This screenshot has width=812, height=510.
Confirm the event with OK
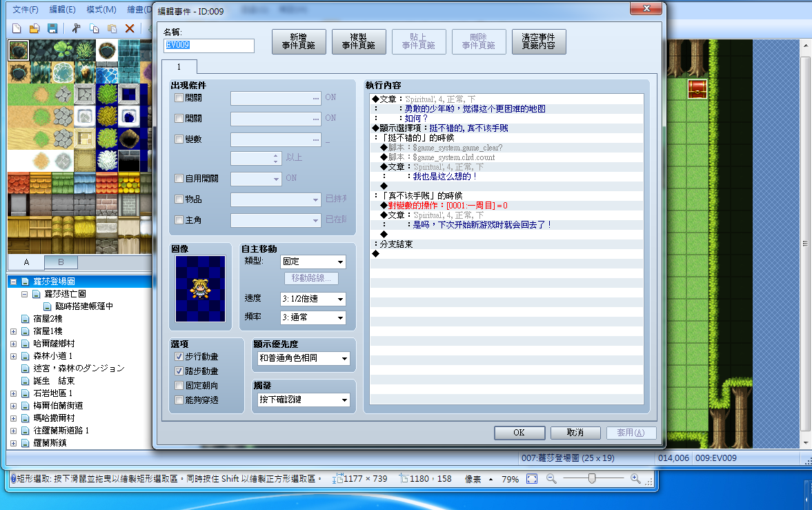519,433
